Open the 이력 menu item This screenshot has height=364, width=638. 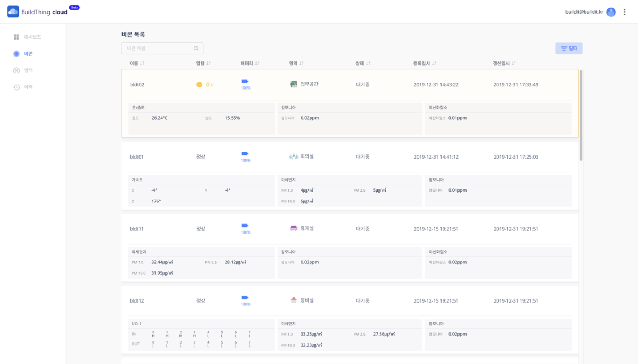point(28,87)
